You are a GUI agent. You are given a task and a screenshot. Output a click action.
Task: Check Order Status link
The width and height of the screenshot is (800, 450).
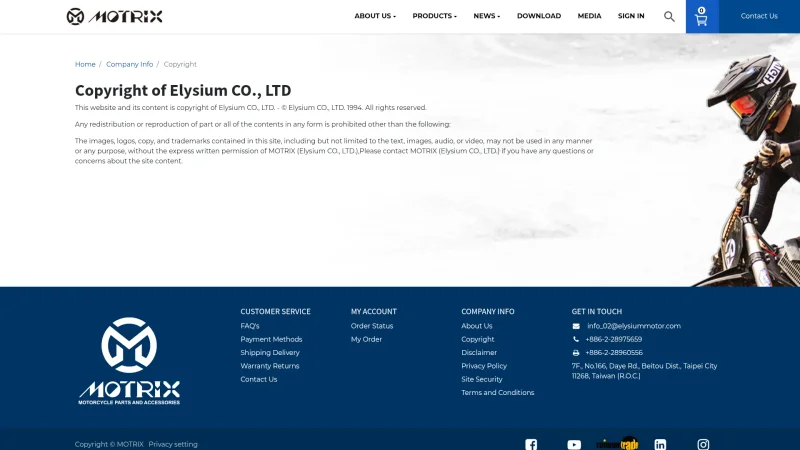click(x=372, y=326)
